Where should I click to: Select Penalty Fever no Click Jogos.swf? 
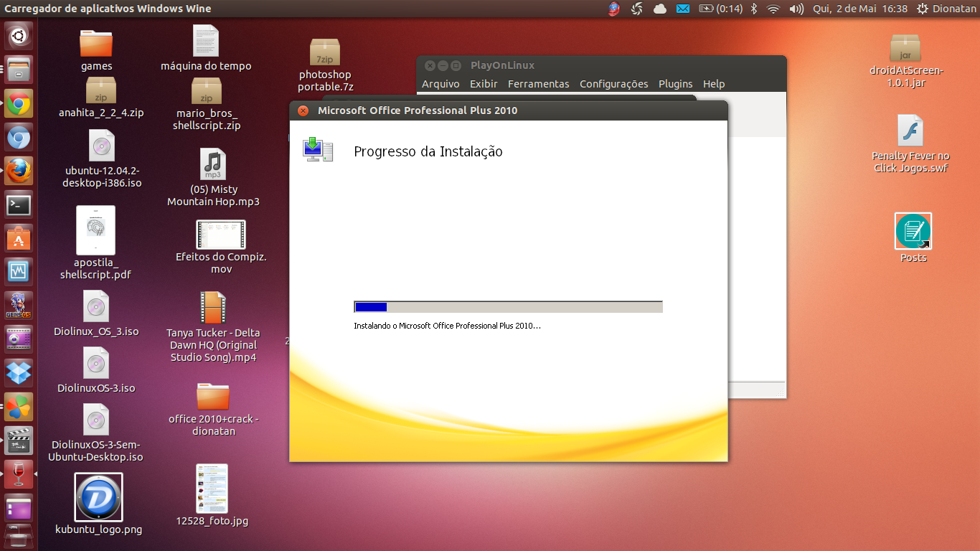pyautogui.click(x=910, y=143)
